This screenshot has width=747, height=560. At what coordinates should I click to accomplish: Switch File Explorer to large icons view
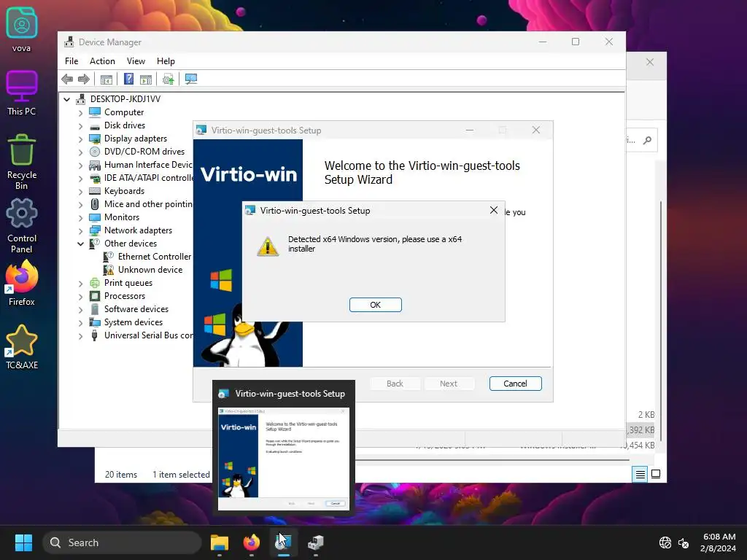(x=656, y=474)
